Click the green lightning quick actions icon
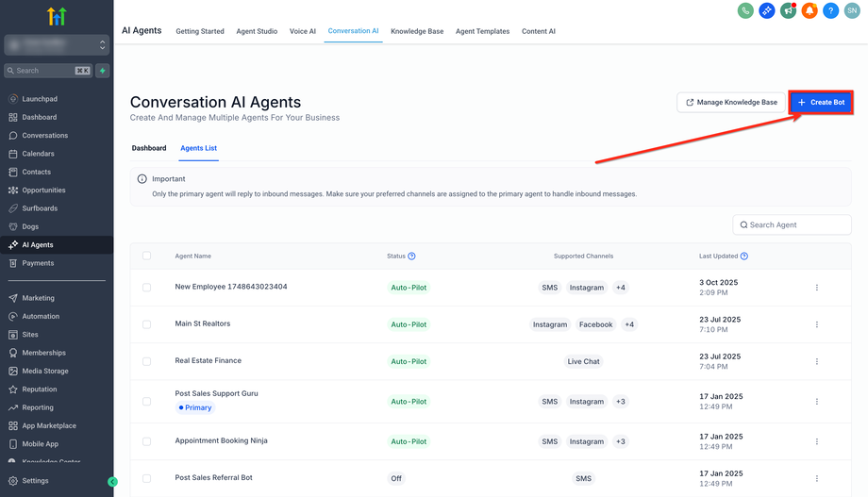 102,71
